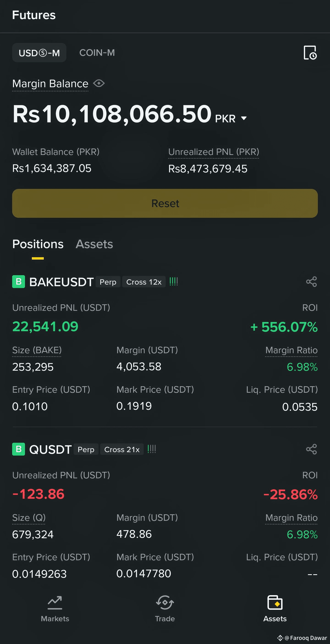Share the BAKEUSDT position
Viewport: 330px width, 644px height.
pos(311,282)
